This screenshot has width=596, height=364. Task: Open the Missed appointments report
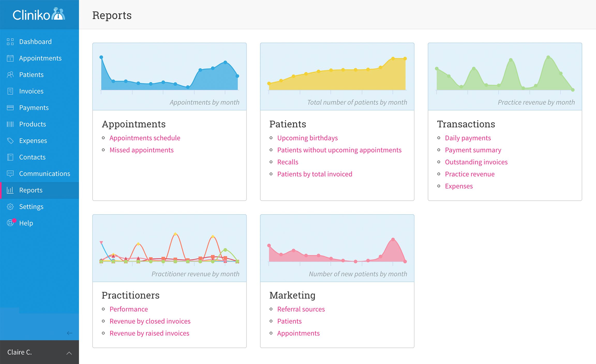(141, 150)
